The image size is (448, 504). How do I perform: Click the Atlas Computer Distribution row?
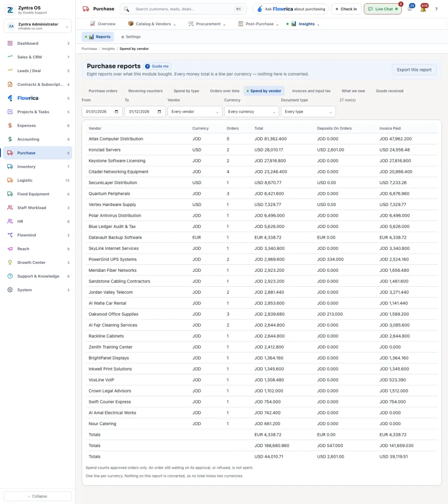262,139
